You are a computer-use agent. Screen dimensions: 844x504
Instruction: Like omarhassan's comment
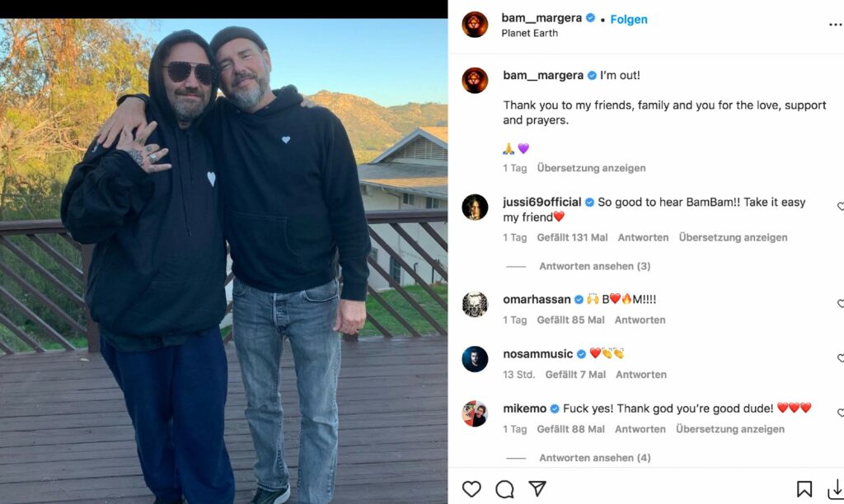point(840,304)
